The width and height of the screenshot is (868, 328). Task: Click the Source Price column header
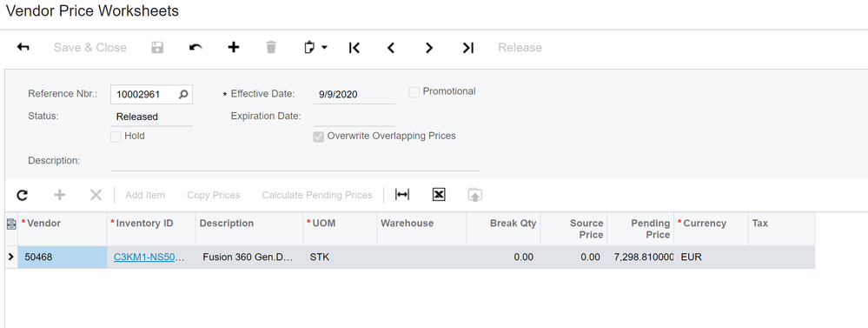tap(573, 229)
